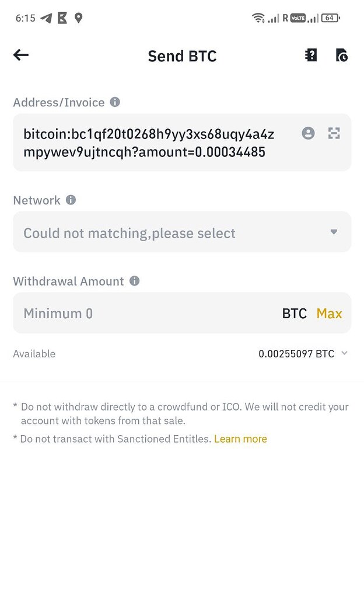
Task: Open withdrawal history icon
Action: [342, 55]
